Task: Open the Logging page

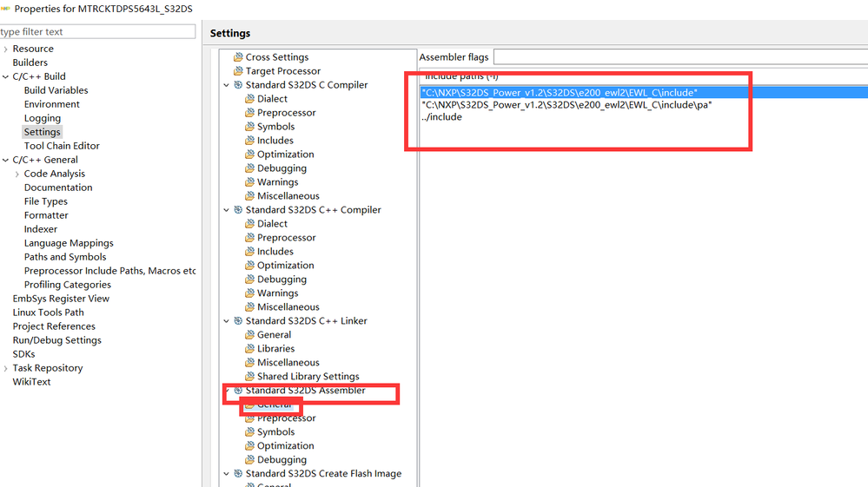Action: coord(42,118)
